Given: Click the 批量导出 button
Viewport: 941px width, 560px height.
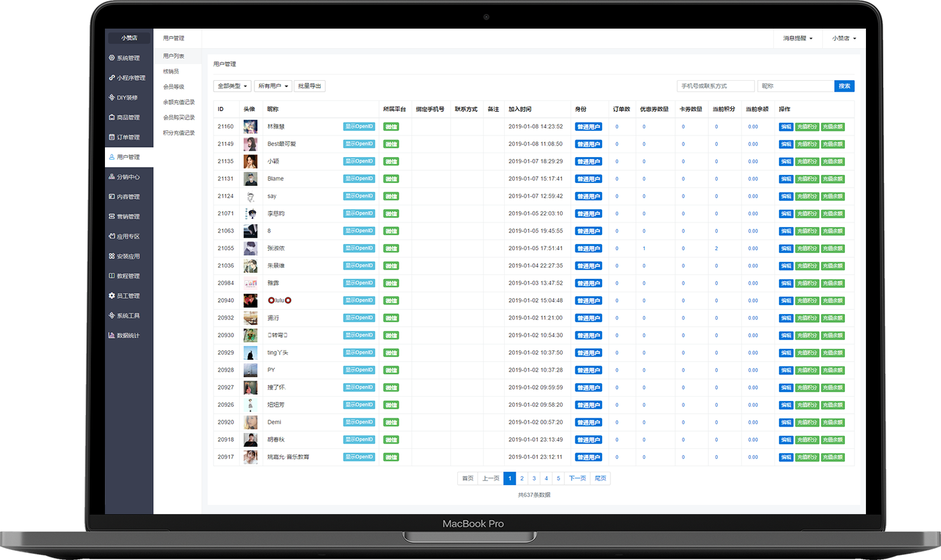Looking at the screenshot, I should (x=310, y=86).
